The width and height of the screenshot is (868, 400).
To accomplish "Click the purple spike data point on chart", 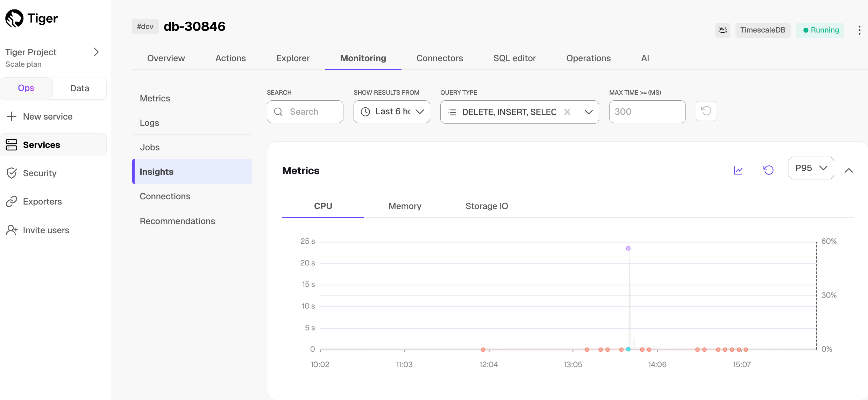I will coord(628,248).
